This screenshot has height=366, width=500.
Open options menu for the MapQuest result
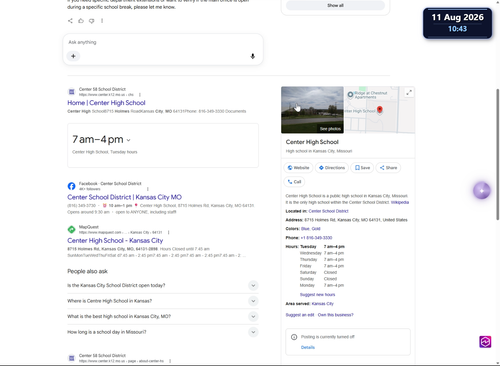[x=169, y=232]
